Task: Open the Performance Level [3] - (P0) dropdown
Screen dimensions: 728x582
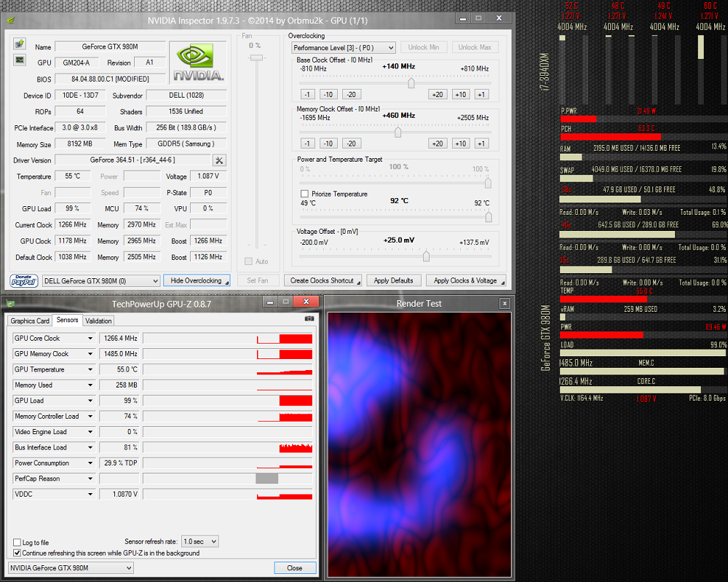Action: pos(344,48)
